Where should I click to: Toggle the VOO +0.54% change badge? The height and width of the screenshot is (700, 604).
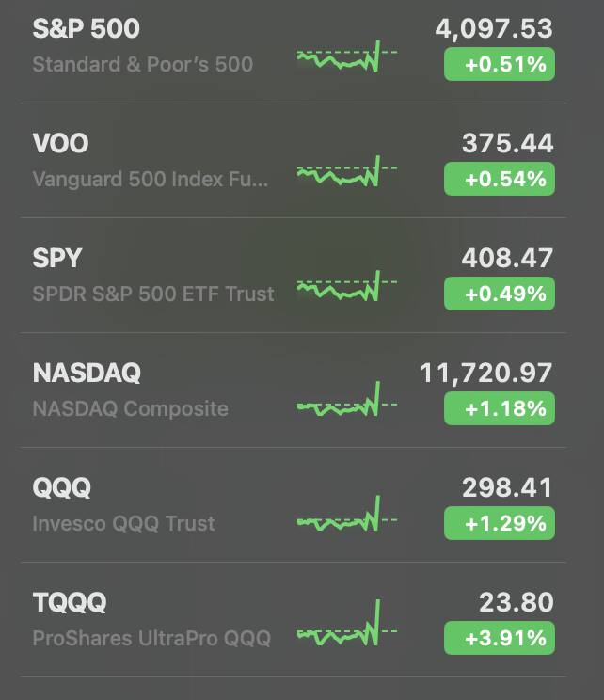click(499, 179)
